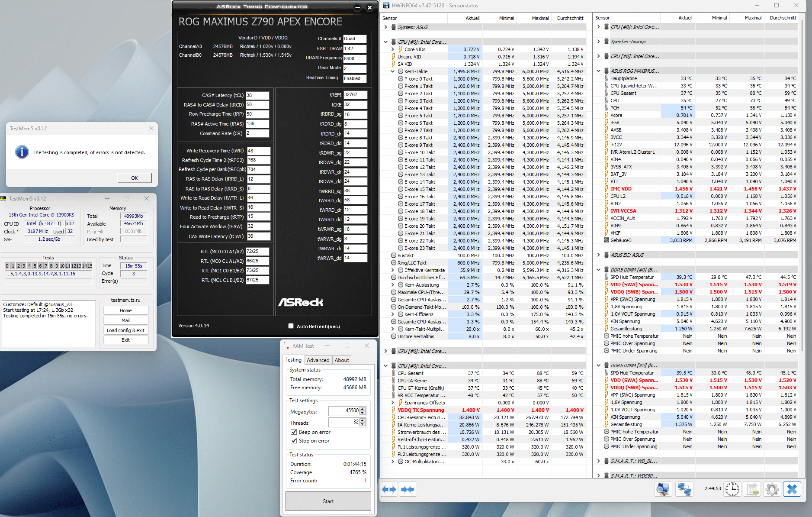
Task: Toggle Stop on error checkbox
Action: pos(294,441)
